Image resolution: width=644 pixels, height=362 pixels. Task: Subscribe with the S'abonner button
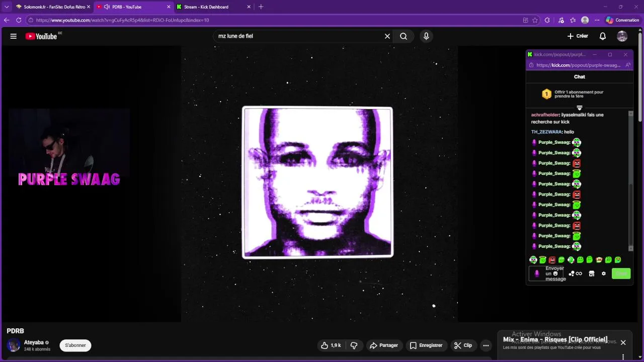(75, 345)
